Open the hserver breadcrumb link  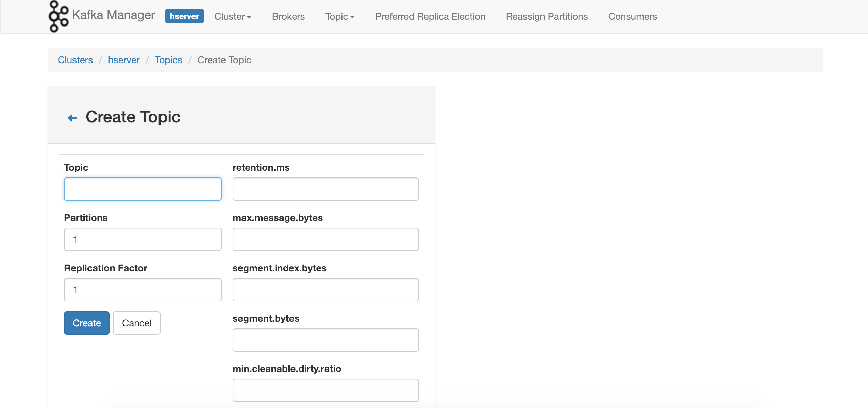pyautogui.click(x=124, y=60)
